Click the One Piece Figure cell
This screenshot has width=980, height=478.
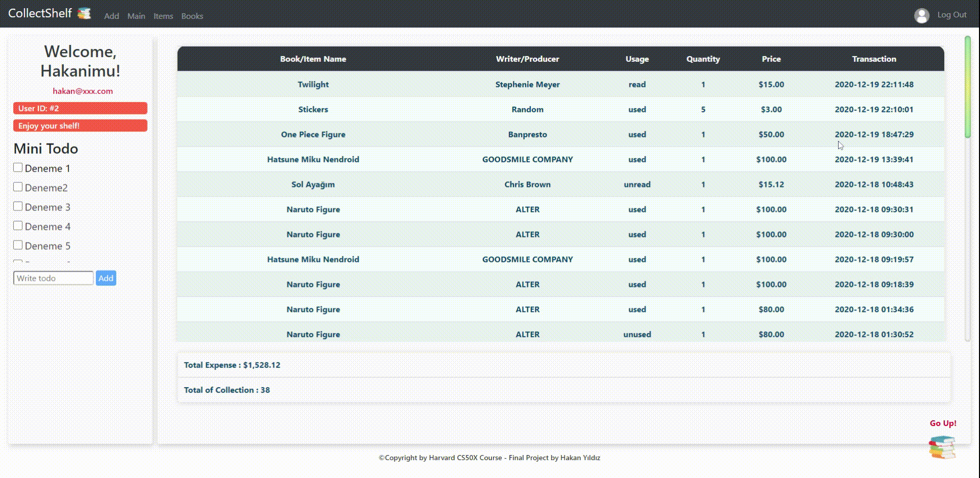pyautogui.click(x=313, y=134)
